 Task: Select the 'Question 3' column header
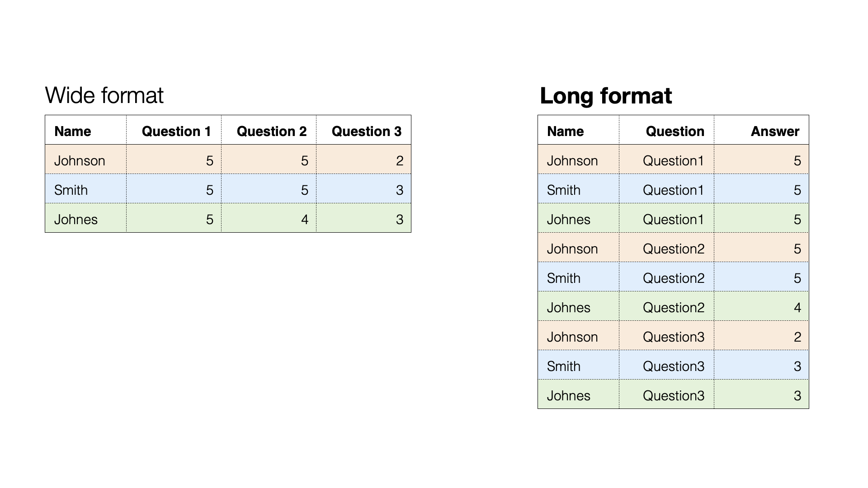(x=366, y=131)
